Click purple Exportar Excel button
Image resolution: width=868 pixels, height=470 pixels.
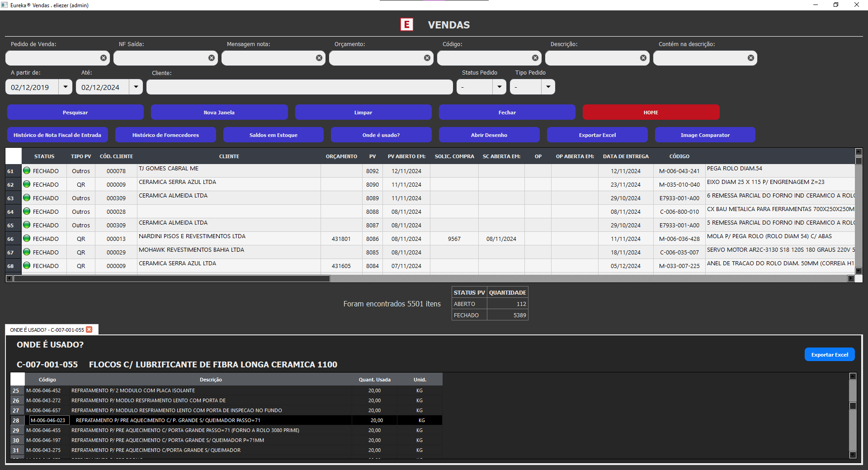[x=597, y=135]
